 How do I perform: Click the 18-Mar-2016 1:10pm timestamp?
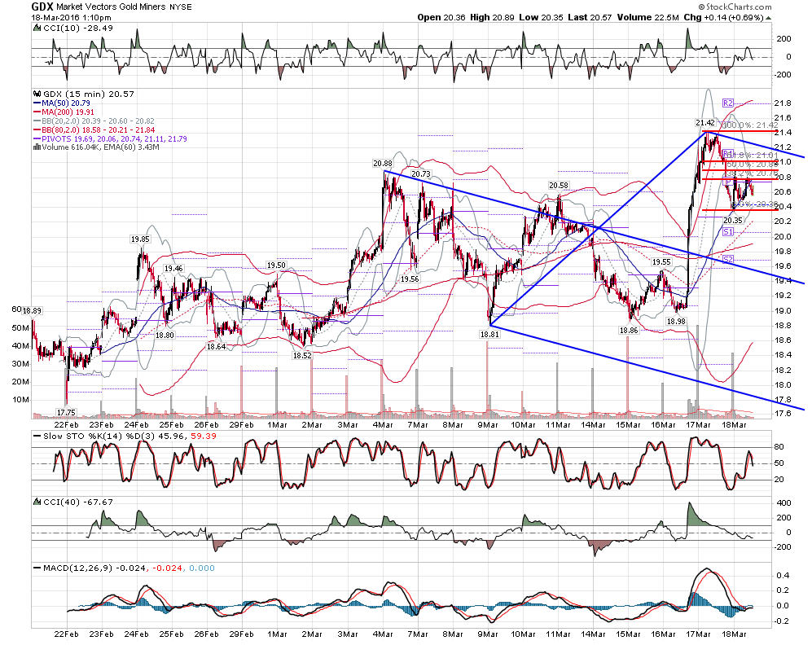point(71,18)
